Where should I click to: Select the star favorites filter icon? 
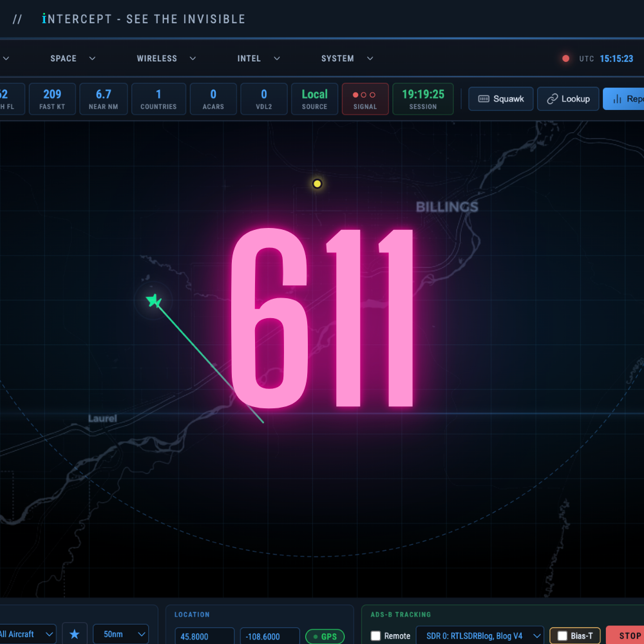tap(74, 633)
